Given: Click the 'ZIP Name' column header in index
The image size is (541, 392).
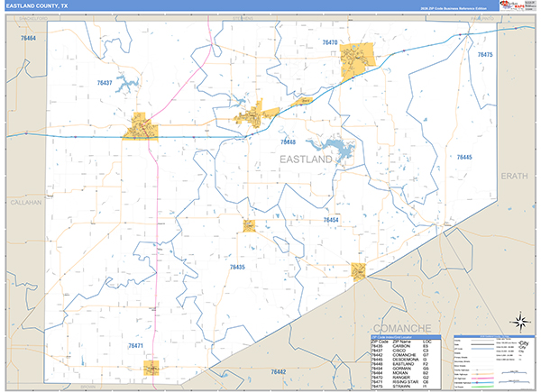Looking at the screenshot, I should point(401,342).
